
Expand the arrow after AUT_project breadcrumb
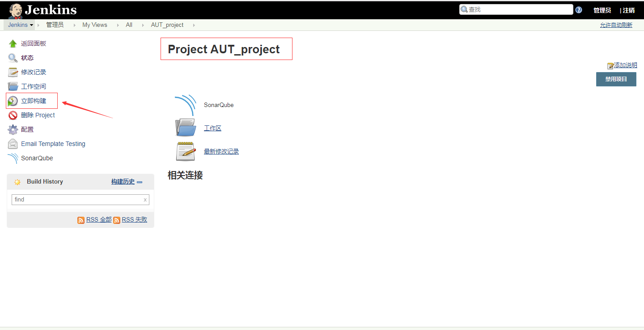[x=194, y=25]
